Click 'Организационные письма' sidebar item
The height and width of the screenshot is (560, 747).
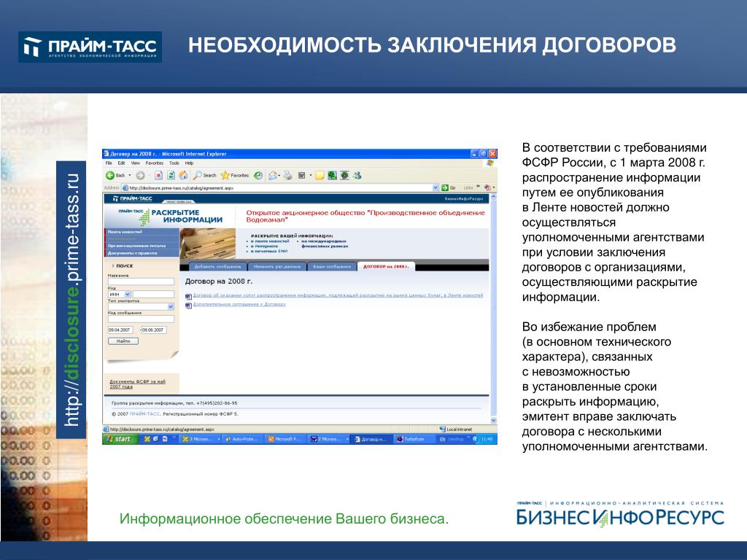136,246
